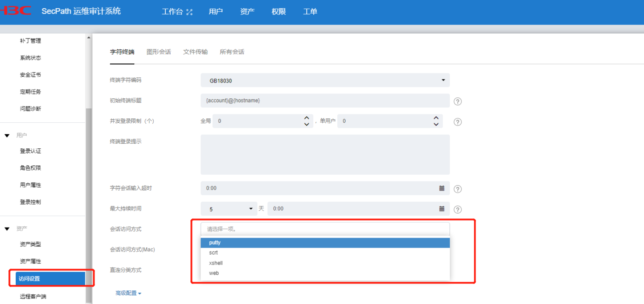Viewport: 644px width, 304px height.
Task: Choose xshell from the list
Action: pyautogui.click(x=325, y=263)
